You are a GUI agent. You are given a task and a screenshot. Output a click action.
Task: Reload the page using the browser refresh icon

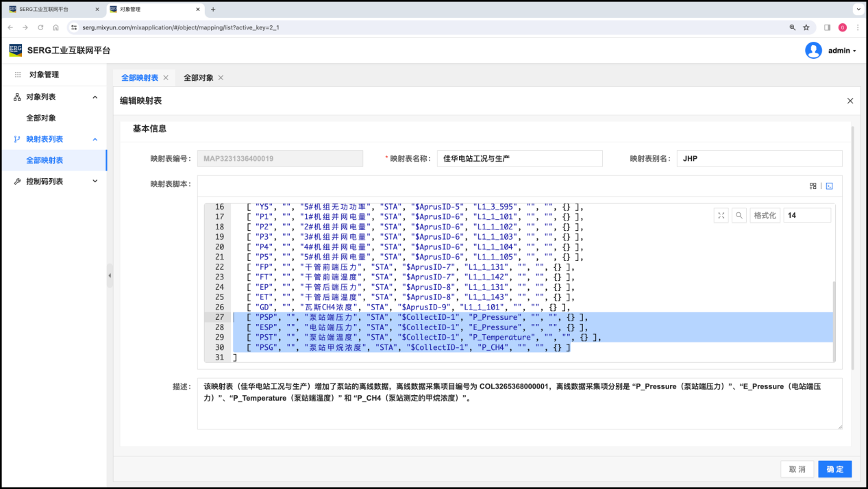40,27
